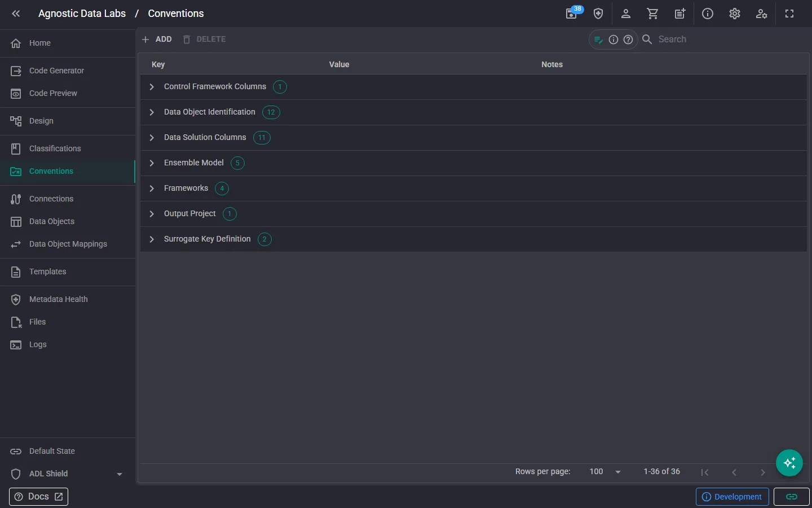The height and width of the screenshot is (508, 812).
Task: Open the user management gear icon
Action: coord(762,14)
